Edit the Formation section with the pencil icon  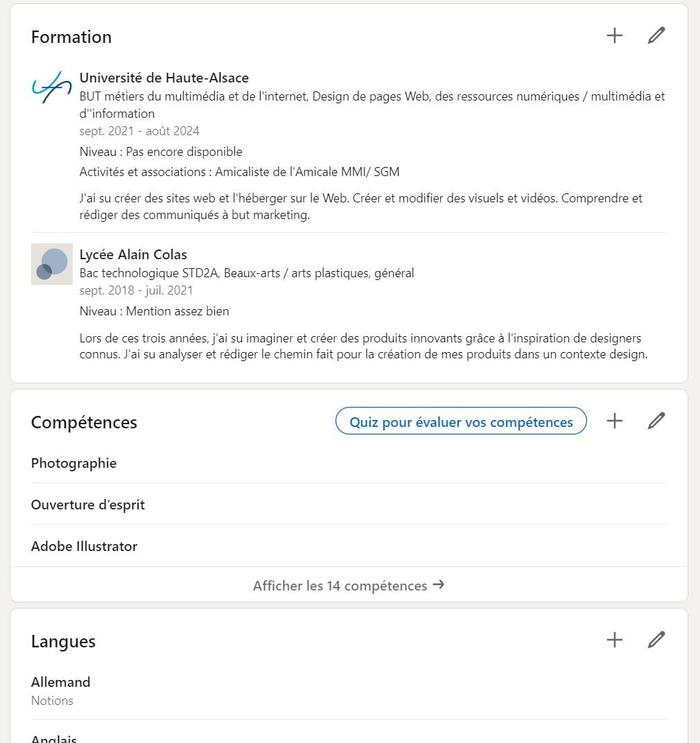(656, 35)
